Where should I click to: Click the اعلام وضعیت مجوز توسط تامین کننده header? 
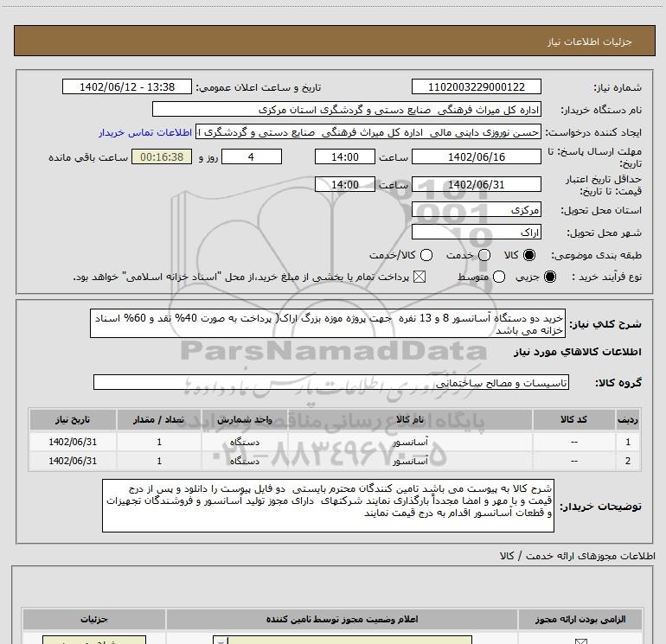click(342, 620)
